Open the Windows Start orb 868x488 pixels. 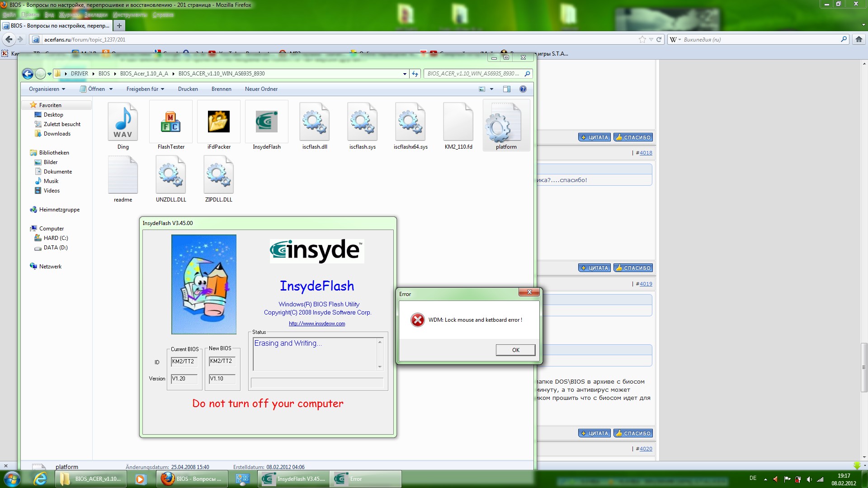12,479
